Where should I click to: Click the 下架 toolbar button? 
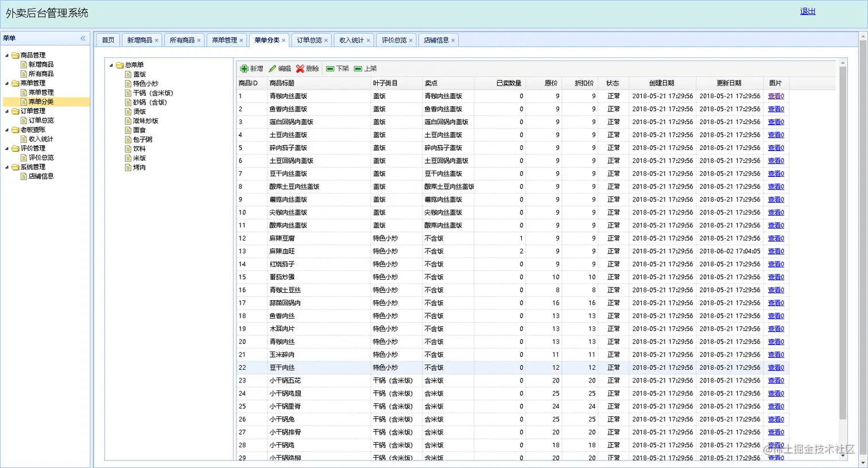pyautogui.click(x=338, y=68)
